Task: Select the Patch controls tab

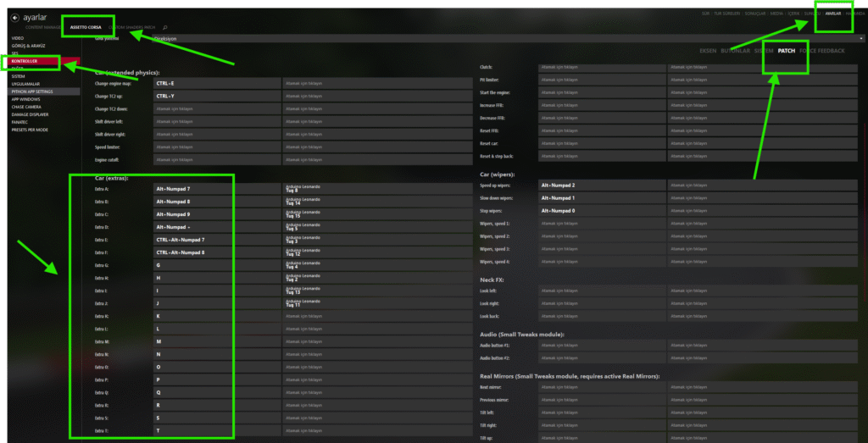Action: pos(786,51)
